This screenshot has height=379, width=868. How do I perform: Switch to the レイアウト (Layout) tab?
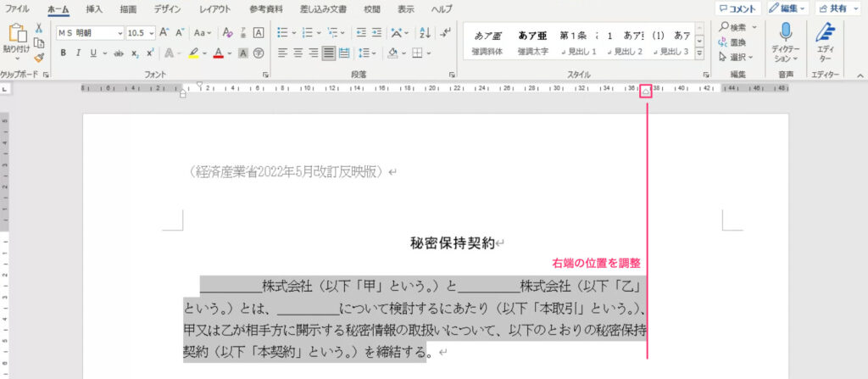[215, 8]
